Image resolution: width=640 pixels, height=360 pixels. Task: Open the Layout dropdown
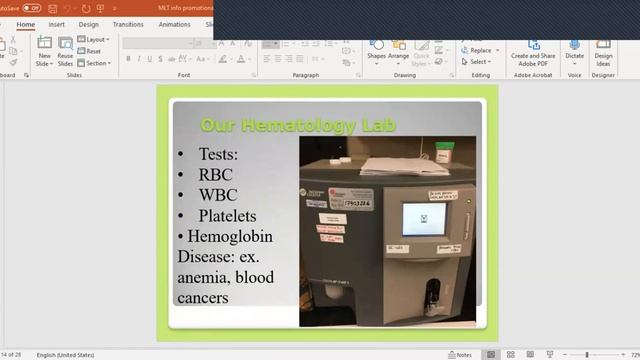point(93,39)
